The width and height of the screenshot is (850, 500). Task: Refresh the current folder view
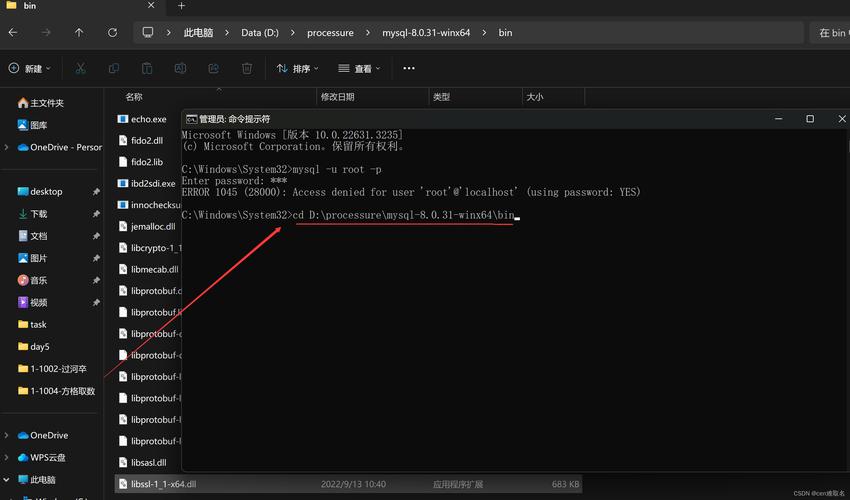112,32
